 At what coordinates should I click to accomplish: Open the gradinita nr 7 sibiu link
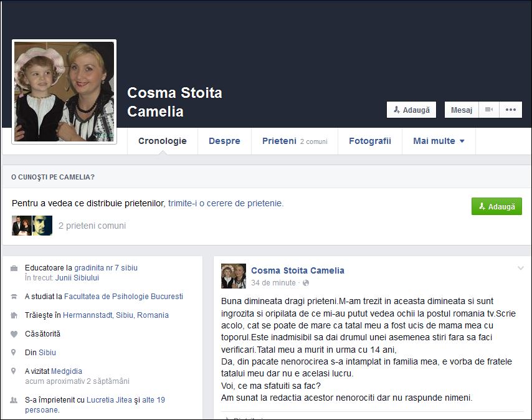tap(106, 268)
